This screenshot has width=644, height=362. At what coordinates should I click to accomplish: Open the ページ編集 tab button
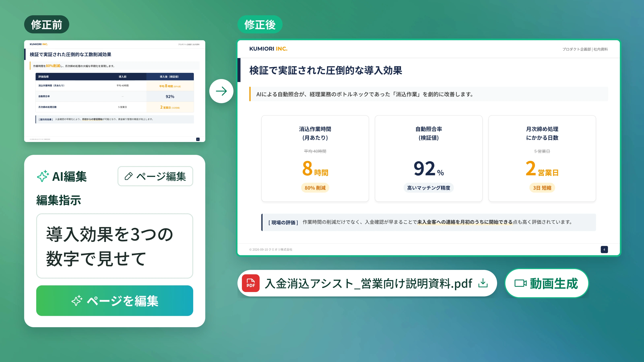coord(155,176)
